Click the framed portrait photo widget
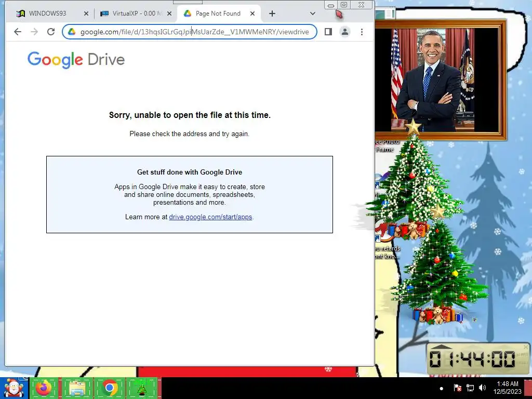The width and height of the screenshot is (532, 399). pos(441,80)
